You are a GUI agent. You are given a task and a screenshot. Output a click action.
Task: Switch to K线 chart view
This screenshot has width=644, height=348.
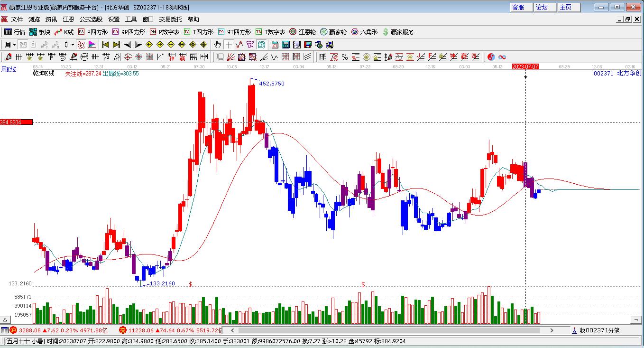coord(64,32)
